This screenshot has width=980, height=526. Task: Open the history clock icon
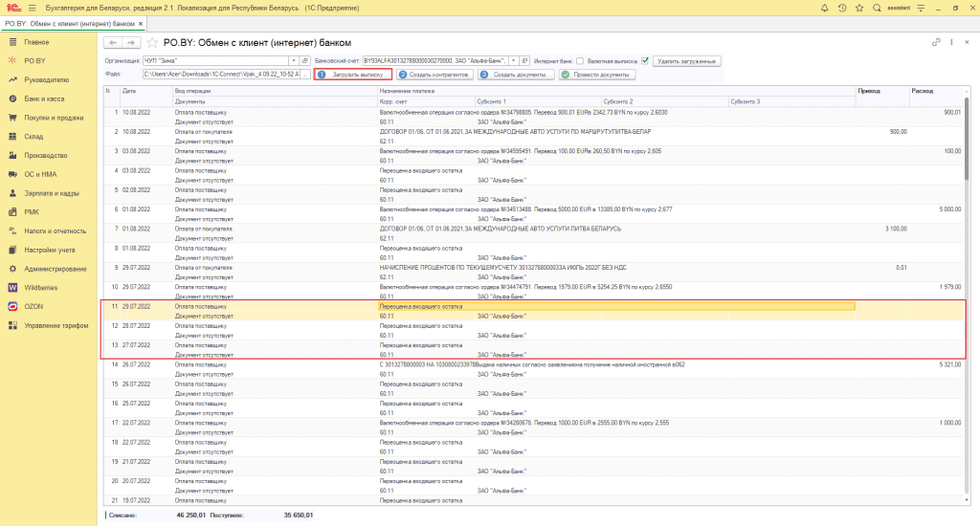point(842,8)
